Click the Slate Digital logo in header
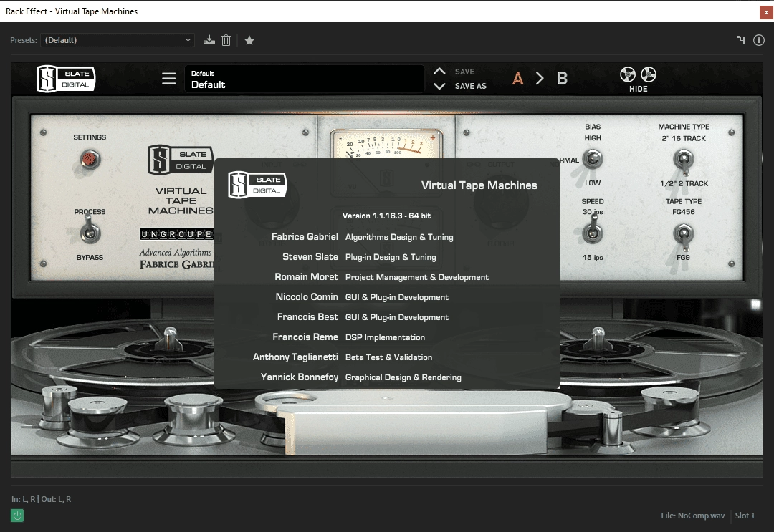The image size is (774, 532). 66,79
